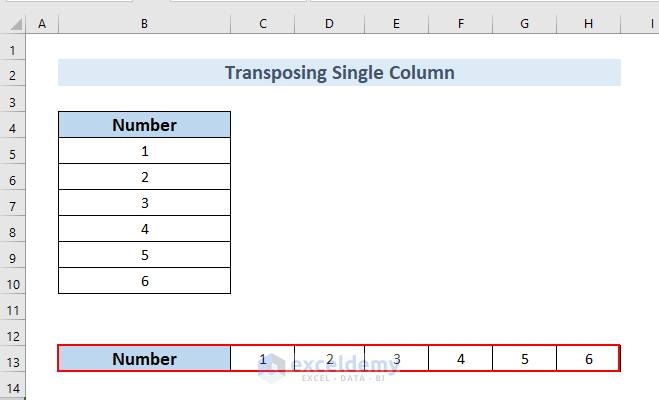
Task: Select row 2 header
Action: [13, 74]
